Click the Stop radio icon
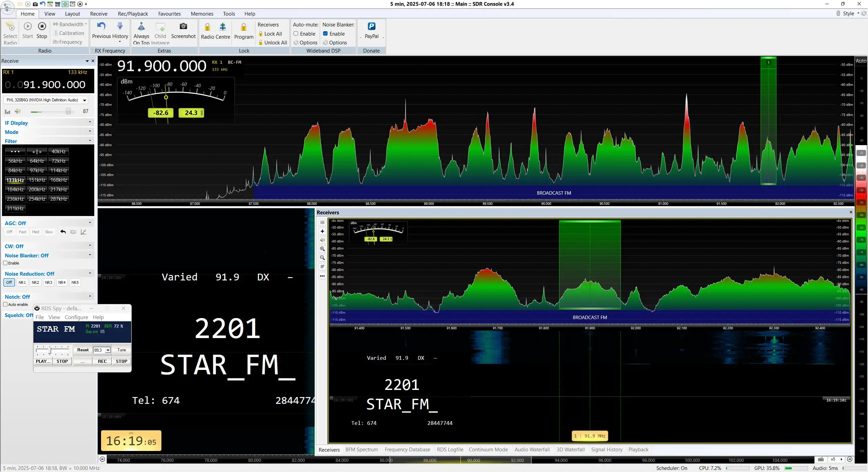868x472 pixels. (x=42, y=26)
